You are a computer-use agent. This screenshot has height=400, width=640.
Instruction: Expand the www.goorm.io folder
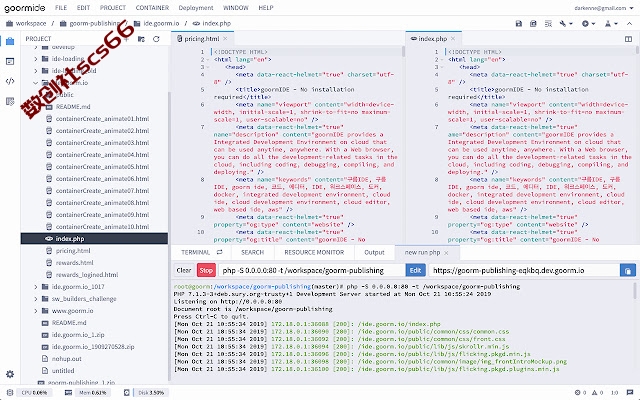(36, 311)
